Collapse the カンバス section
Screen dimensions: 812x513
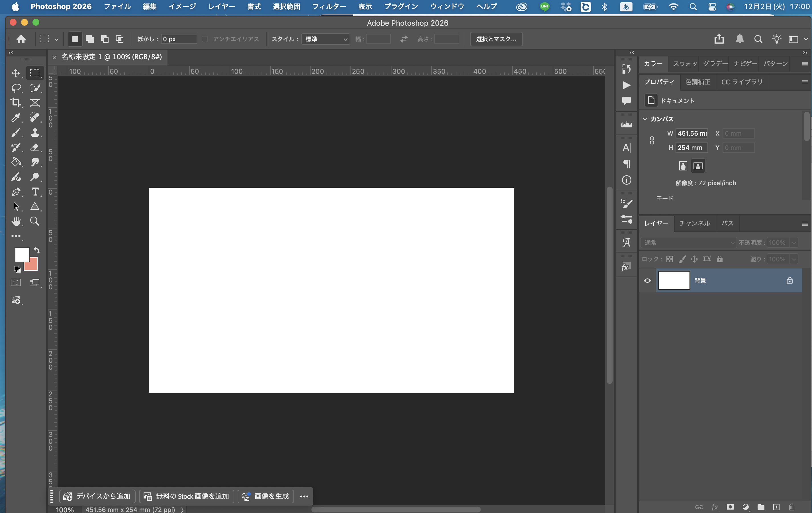click(x=645, y=119)
